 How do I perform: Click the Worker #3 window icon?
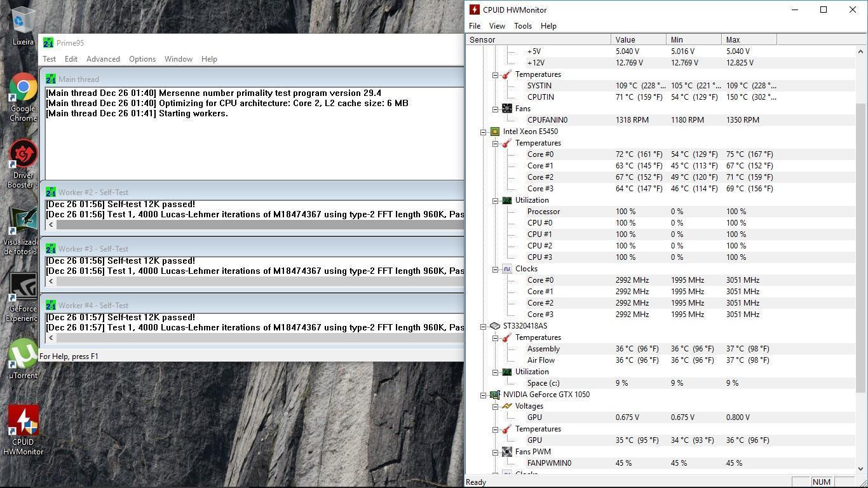click(50, 248)
